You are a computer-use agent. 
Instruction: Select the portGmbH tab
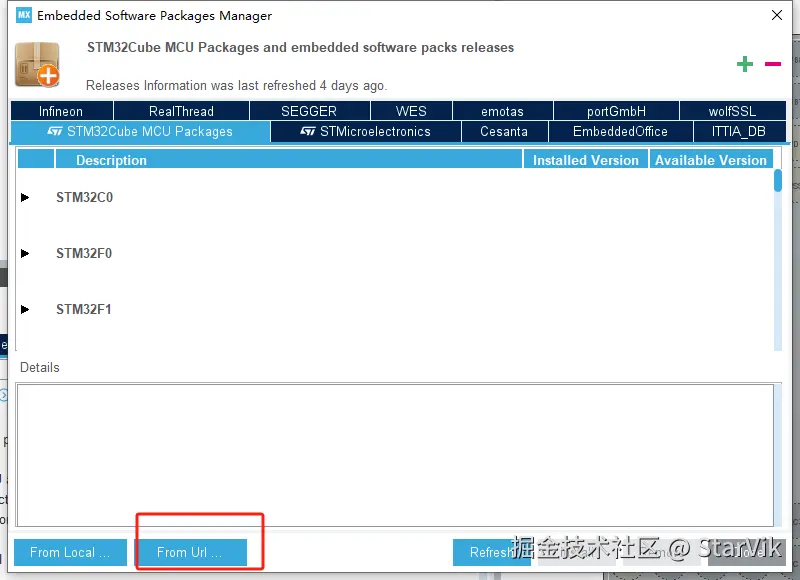(616, 111)
